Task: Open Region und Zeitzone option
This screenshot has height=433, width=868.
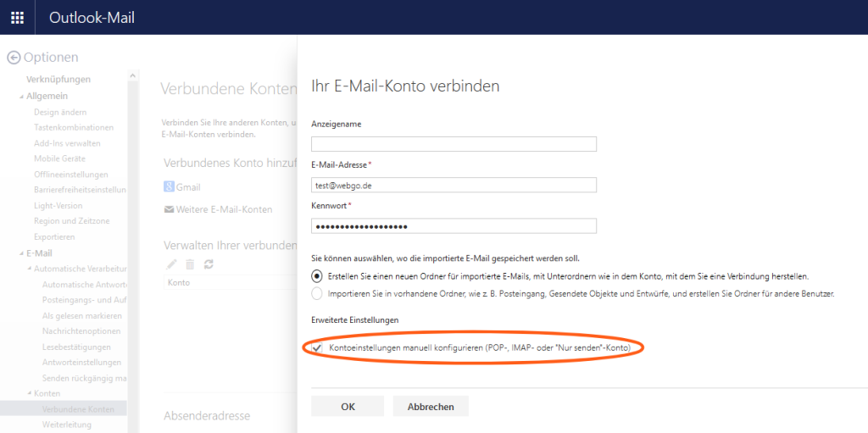Action: [72, 221]
